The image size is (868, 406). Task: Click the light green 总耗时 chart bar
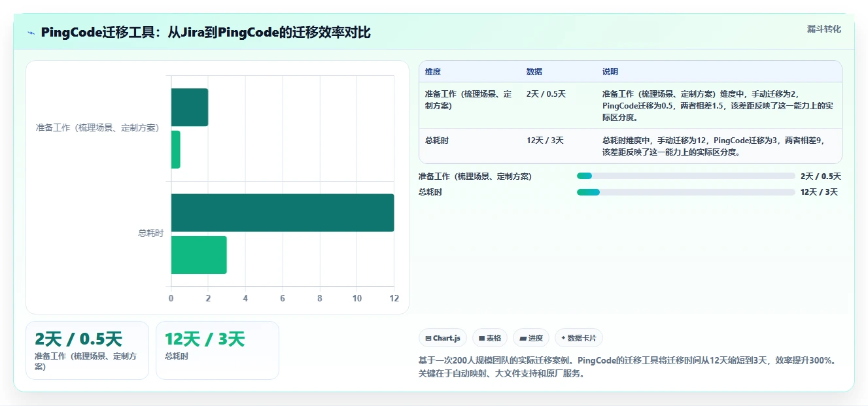click(199, 255)
